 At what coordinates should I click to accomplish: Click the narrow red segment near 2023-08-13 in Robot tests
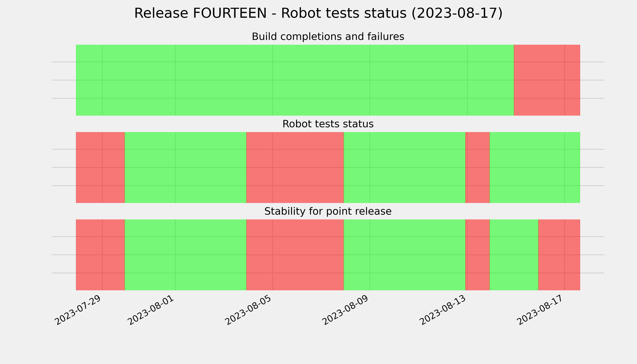477,167
